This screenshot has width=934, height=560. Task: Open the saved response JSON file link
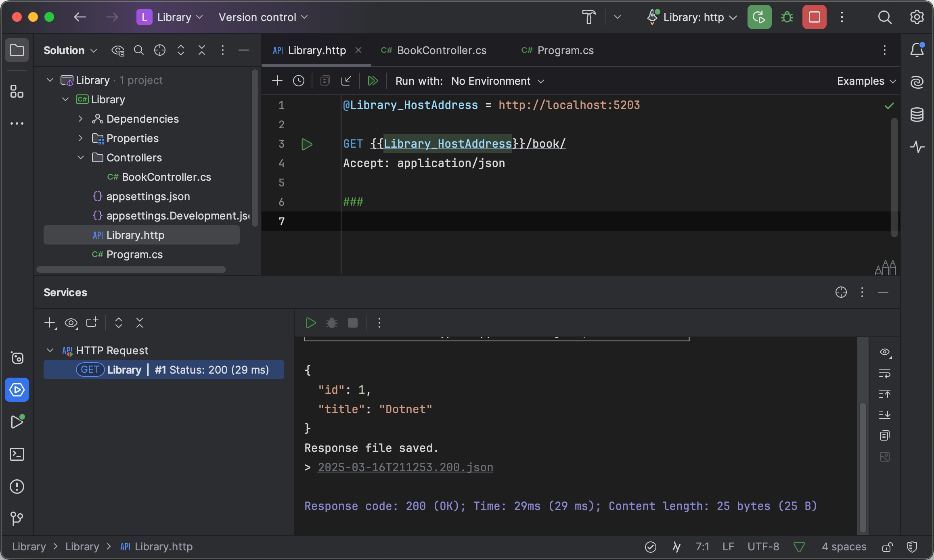405,467
